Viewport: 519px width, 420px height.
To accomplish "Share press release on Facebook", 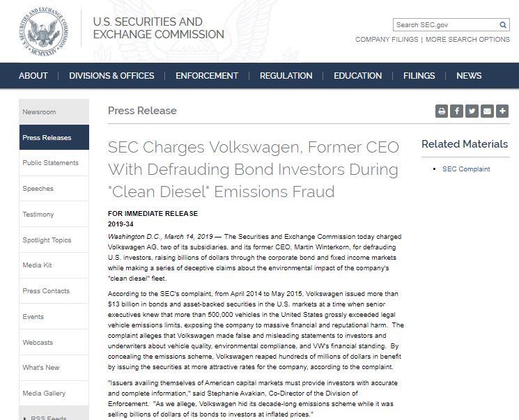I will 457,111.
